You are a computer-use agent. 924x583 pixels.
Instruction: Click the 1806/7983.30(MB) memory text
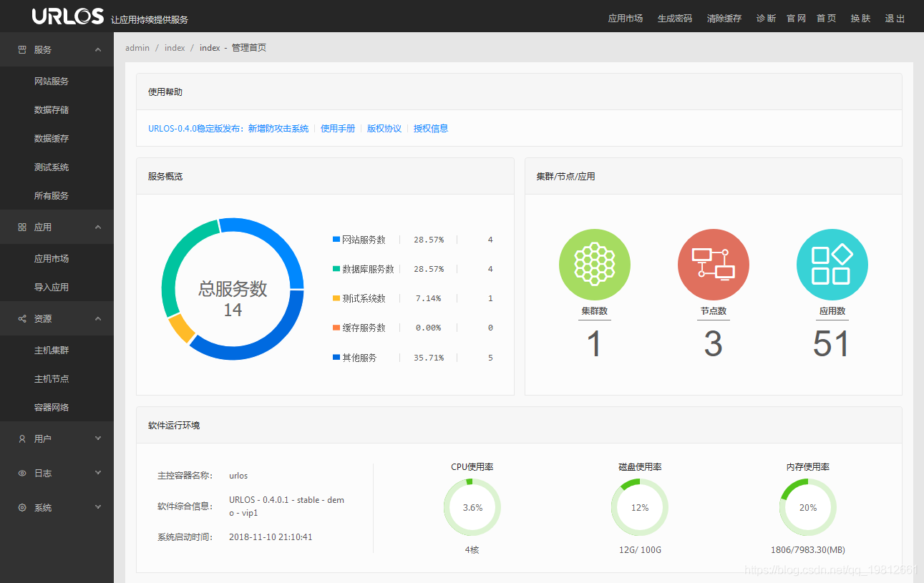[x=808, y=550]
